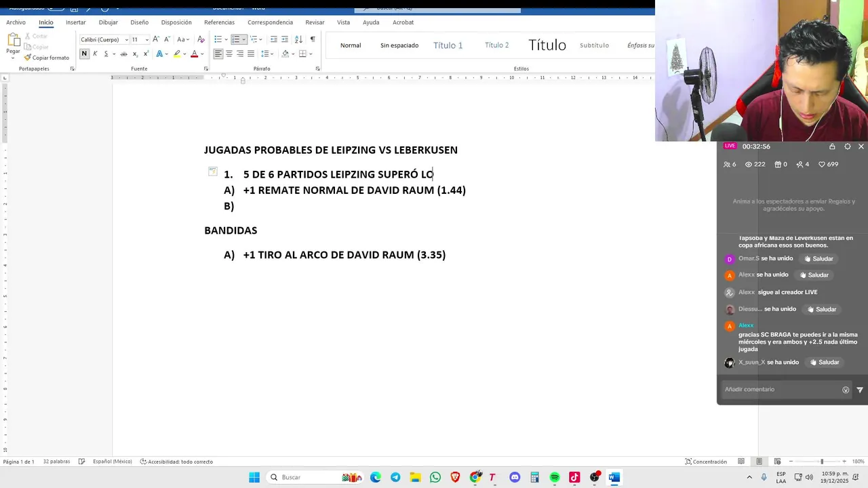868x488 pixels.
Task: Open the Archivo menu
Action: [x=16, y=22]
